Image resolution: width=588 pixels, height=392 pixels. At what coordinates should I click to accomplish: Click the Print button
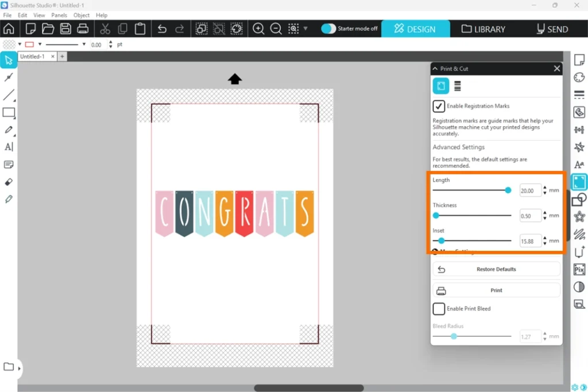[x=496, y=290]
